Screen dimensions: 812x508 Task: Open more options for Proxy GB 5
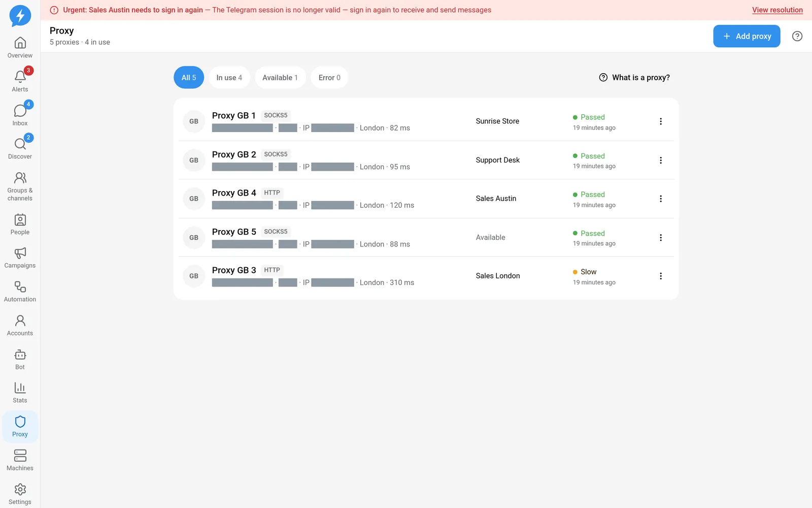[661, 237]
